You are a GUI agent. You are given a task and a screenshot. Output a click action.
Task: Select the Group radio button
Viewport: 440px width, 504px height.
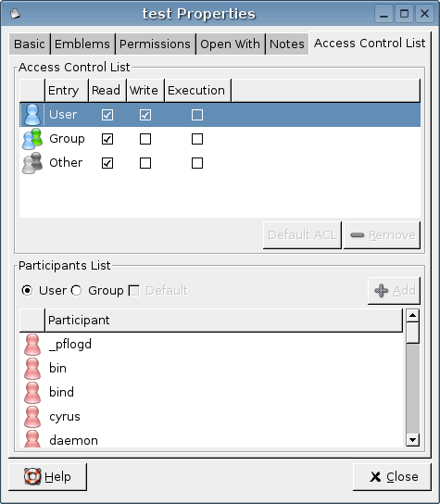[77, 290]
